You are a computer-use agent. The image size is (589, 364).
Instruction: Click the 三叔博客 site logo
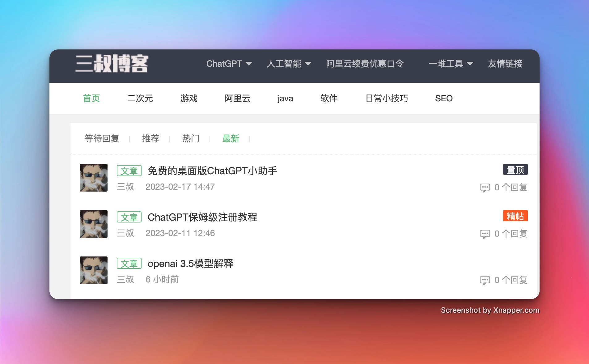tap(112, 64)
